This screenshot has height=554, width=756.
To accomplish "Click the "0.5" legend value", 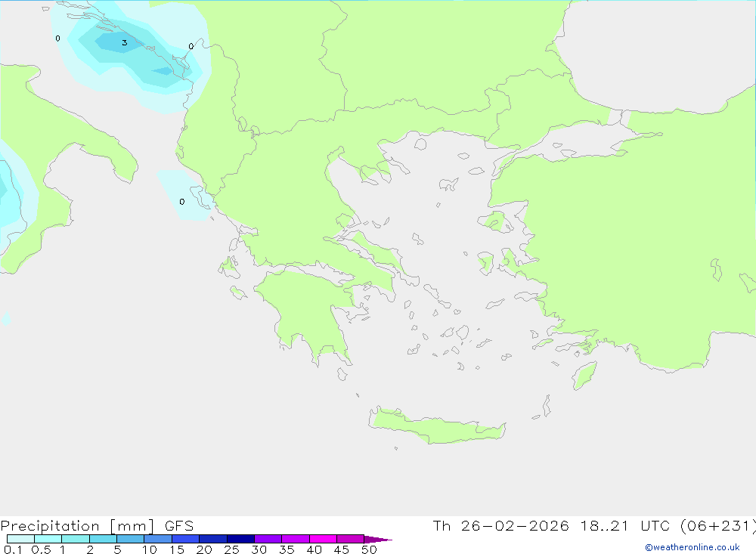I will (x=41, y=549).
